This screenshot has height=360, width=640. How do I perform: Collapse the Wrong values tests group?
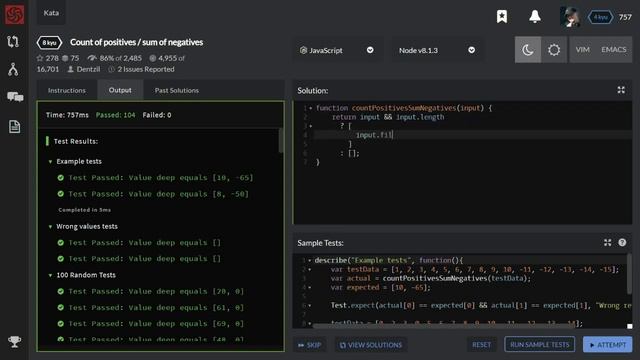(50, 227)
